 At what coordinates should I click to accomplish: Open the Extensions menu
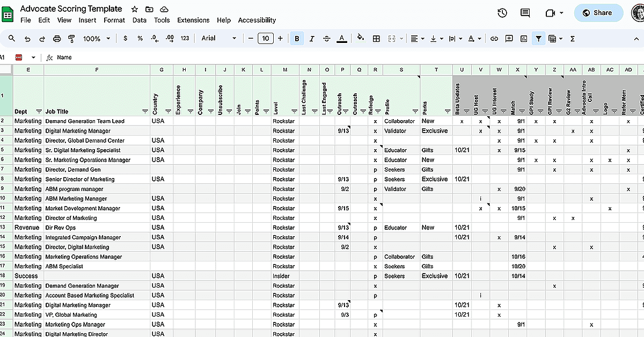click(193, 20)
